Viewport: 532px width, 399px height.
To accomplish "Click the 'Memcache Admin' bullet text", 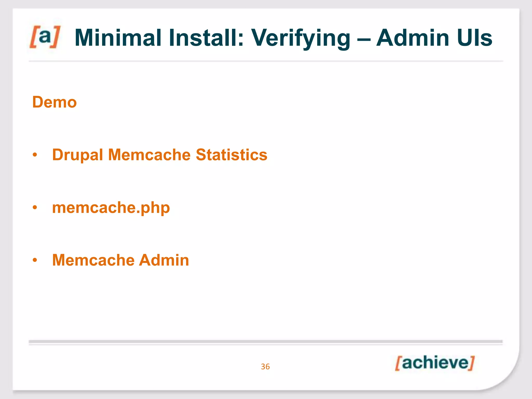I will pos(121,260).
